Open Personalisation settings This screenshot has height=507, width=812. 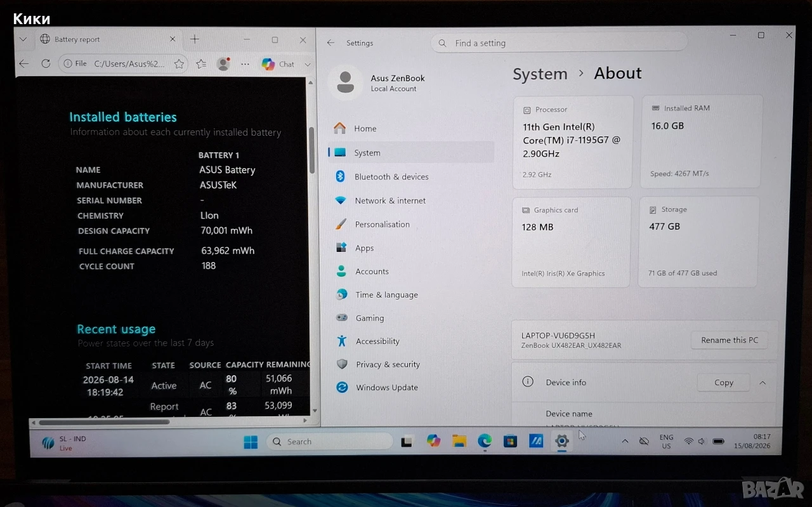412,224
